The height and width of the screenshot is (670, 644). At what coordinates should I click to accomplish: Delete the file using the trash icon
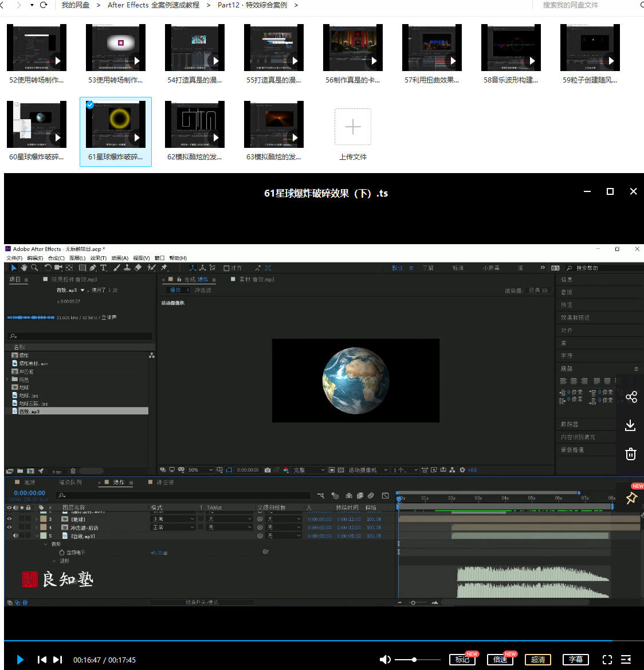pyautogui.click(x=630, y=454)
